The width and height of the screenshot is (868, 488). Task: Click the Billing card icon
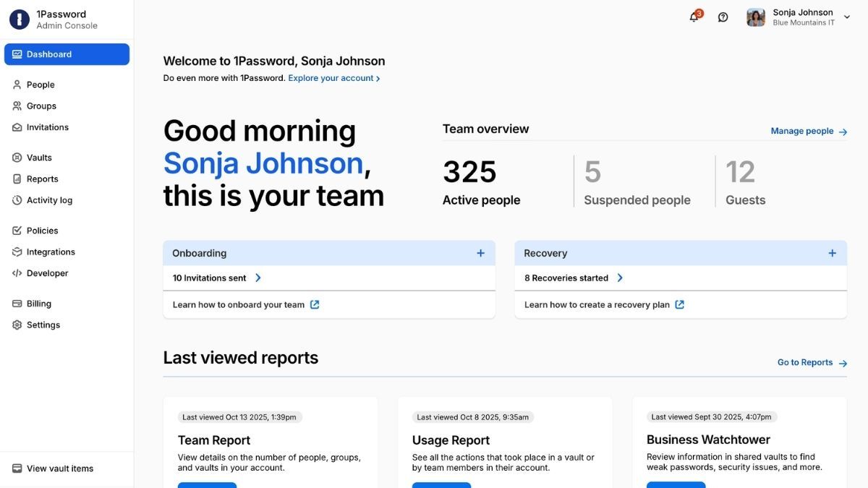[17, 304]
